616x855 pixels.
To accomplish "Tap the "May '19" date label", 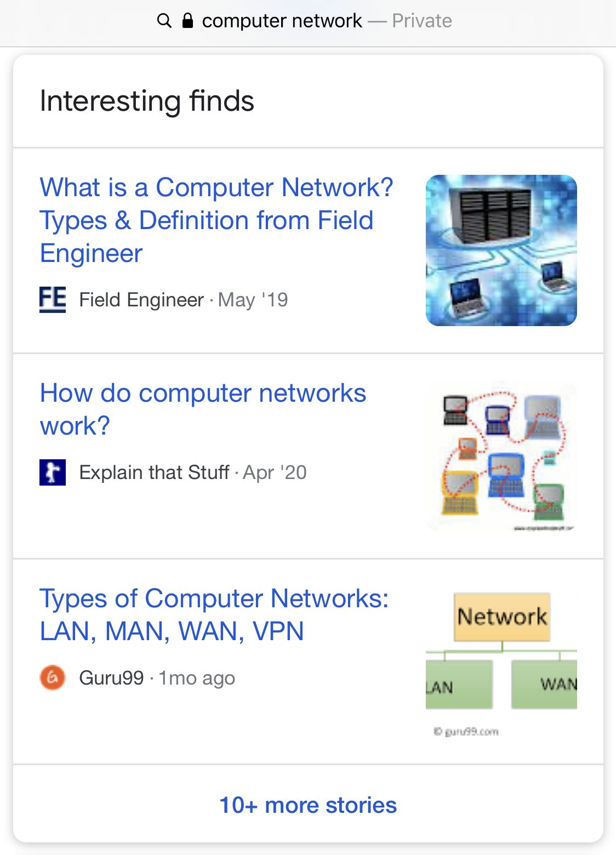I will [253, 300].
